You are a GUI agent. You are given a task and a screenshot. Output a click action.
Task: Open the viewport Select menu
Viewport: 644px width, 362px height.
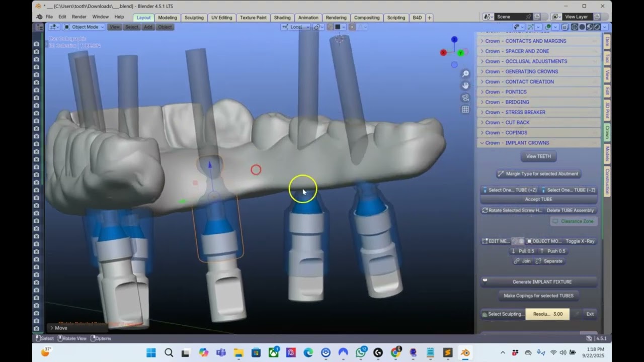(x=132, y=27)
